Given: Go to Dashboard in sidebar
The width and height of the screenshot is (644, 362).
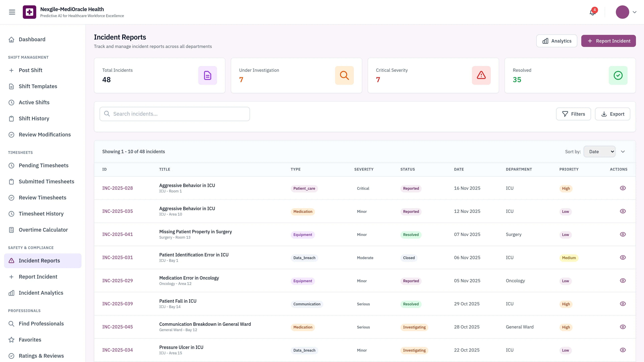Looking at the screenshot, I should pos(43,40).
